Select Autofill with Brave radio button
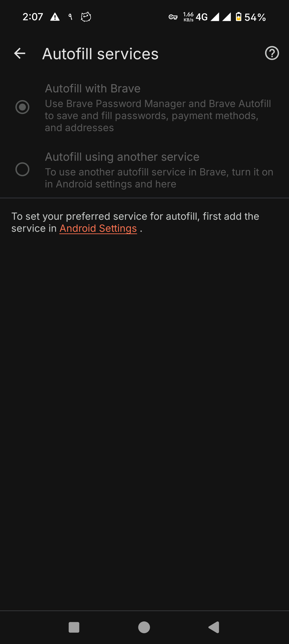This screenshot has width=289, height=644. [22, 107]
